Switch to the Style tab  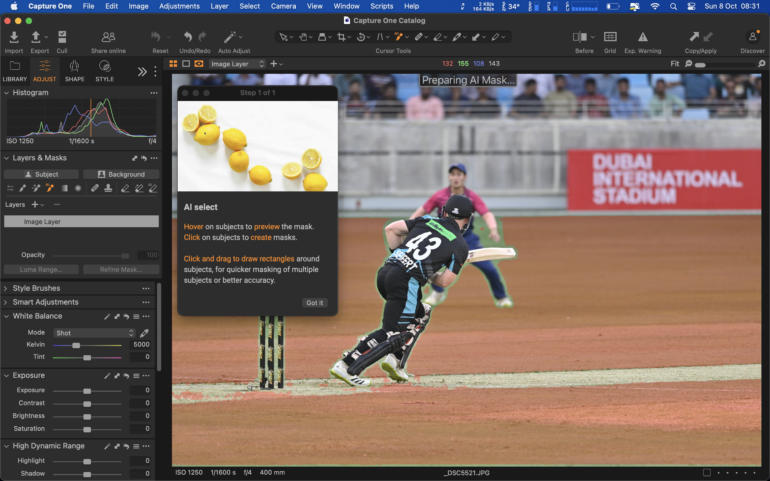coord(104,71)
